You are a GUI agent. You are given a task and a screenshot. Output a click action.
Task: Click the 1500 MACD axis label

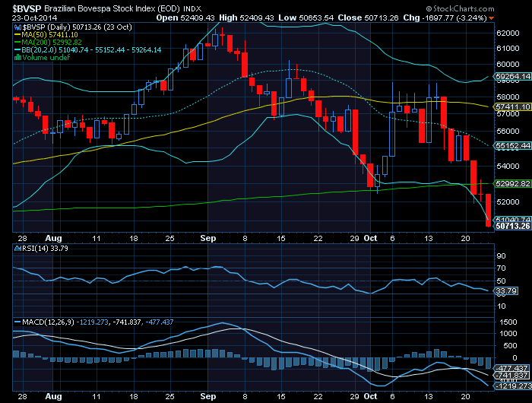pos(508,322)
